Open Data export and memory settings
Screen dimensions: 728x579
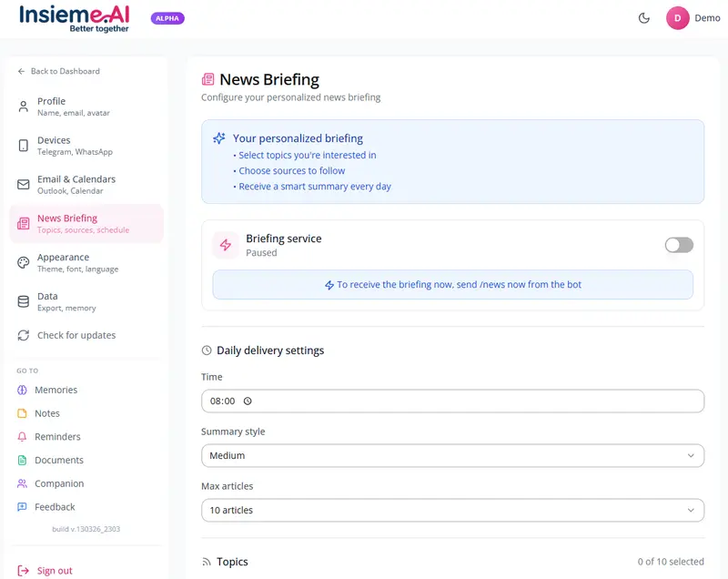tap(86, 301)
